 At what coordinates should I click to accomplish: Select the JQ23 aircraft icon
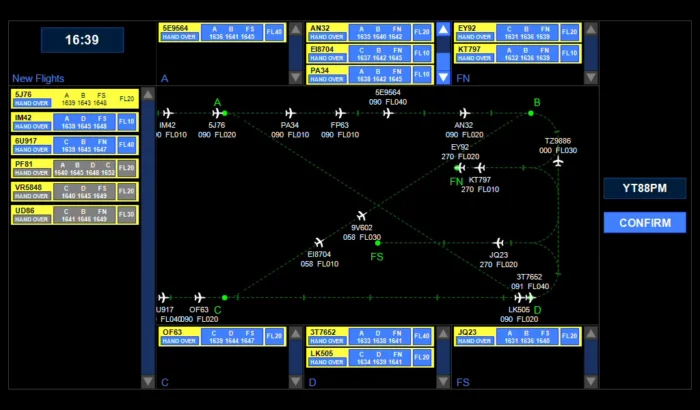499,243
